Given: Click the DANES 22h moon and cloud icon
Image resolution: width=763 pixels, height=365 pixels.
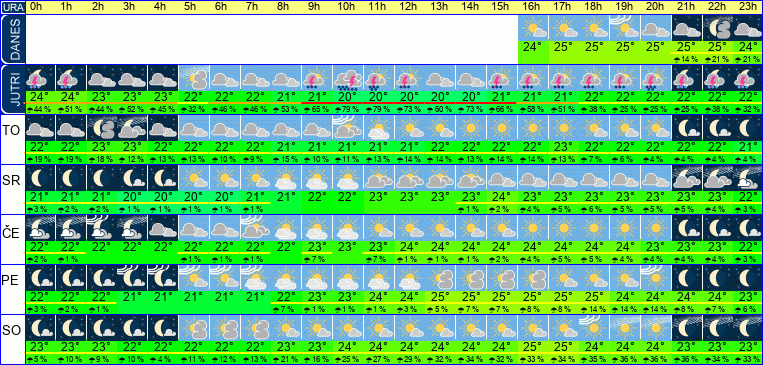Looking at the screenshot, I should pos(717,28).
